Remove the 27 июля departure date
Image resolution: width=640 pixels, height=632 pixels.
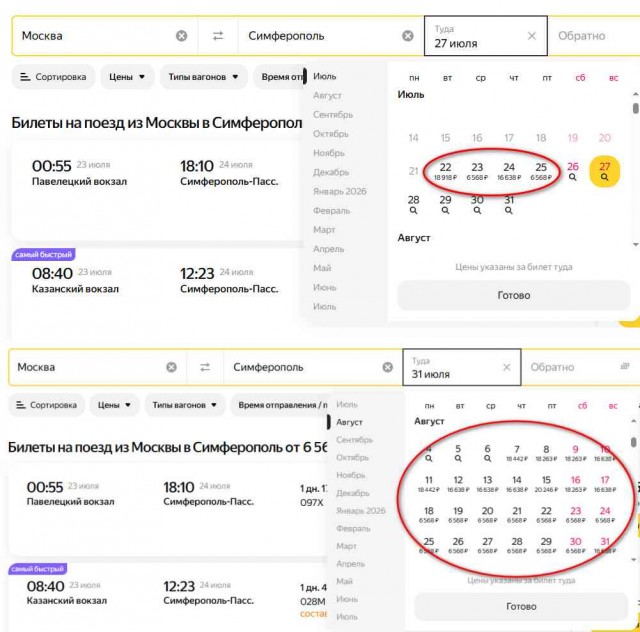(531, 36)
